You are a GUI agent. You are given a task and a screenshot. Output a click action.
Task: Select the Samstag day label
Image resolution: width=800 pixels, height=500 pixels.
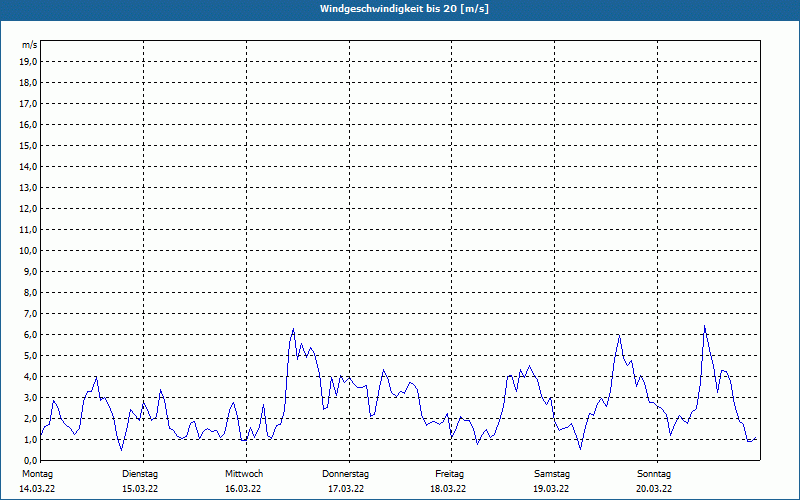(552, 474)
